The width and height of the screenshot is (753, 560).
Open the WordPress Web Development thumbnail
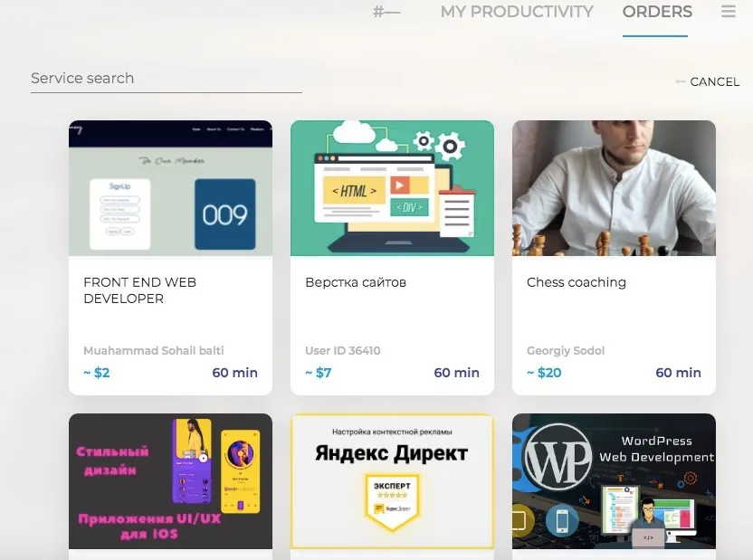[x=614, y=481]
